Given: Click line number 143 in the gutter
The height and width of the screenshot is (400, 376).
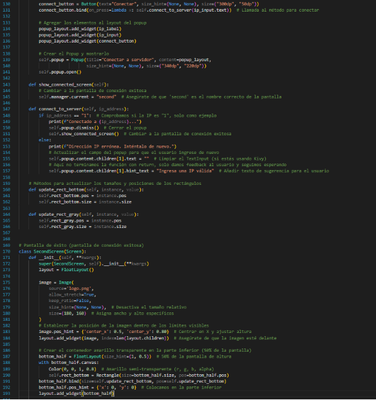Looking at the screenshot, I should 7,84.
